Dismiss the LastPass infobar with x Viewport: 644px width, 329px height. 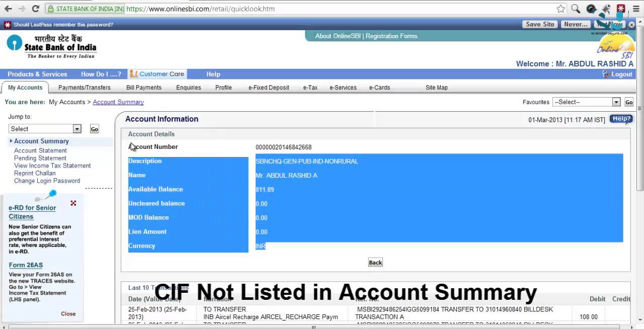coord(631,25)
